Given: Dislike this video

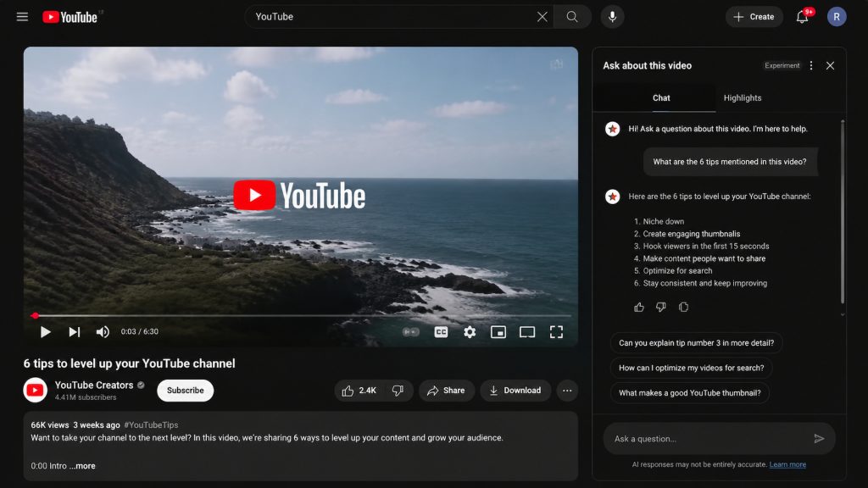Looking at the screenshot, I should click(398, 391).
